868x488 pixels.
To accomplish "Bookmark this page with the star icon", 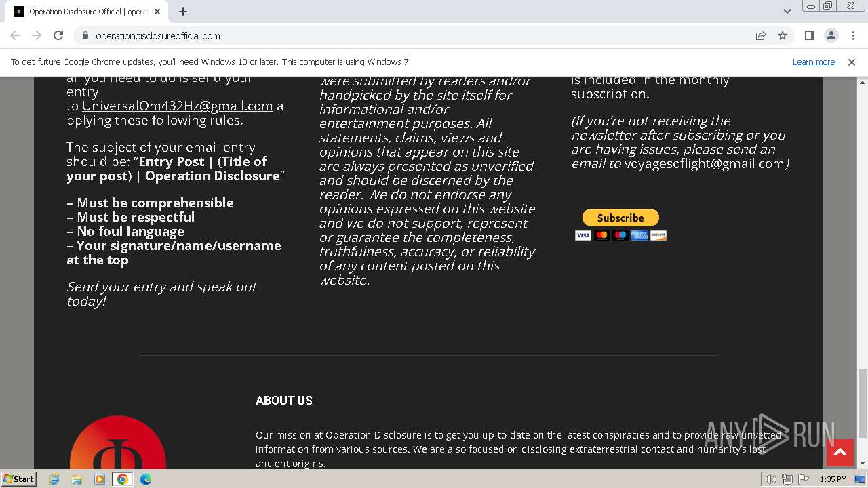I will click(x=783, y=35).
